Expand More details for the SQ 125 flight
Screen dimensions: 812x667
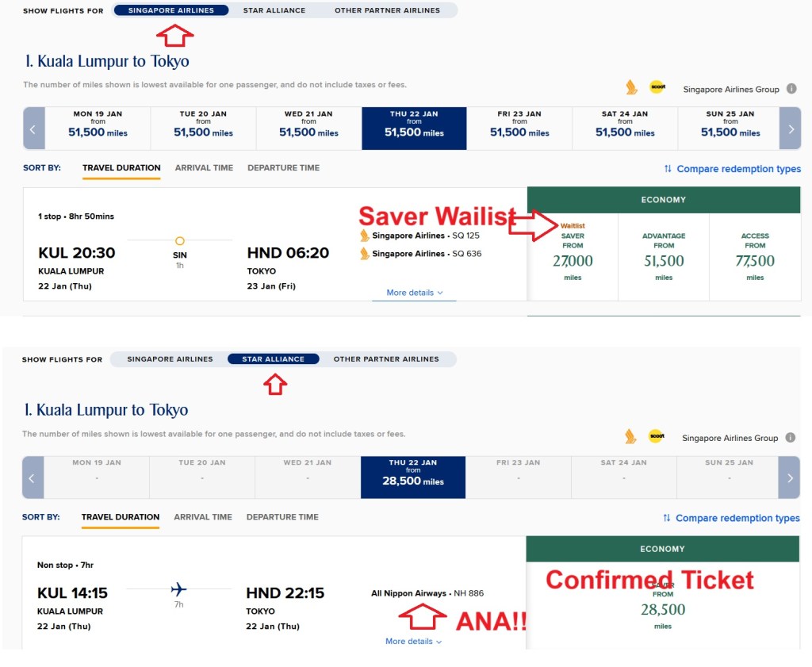[x=415, y=293]
